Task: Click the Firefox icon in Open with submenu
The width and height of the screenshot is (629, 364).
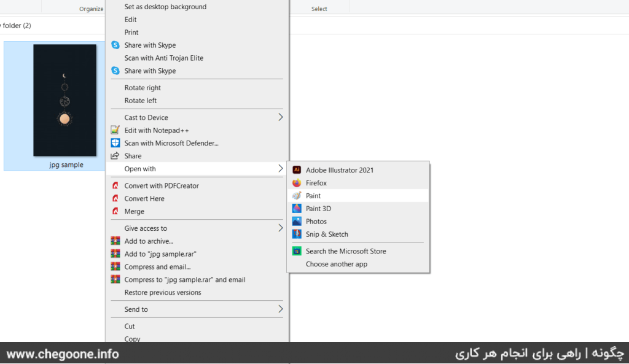Action: coord(297,183)
